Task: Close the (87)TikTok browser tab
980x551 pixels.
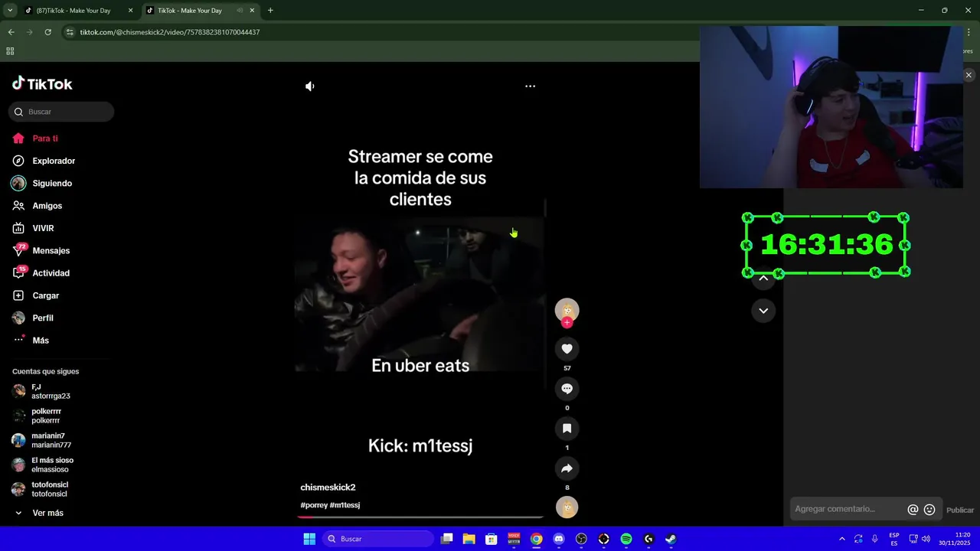Action: tap(130, 11)
